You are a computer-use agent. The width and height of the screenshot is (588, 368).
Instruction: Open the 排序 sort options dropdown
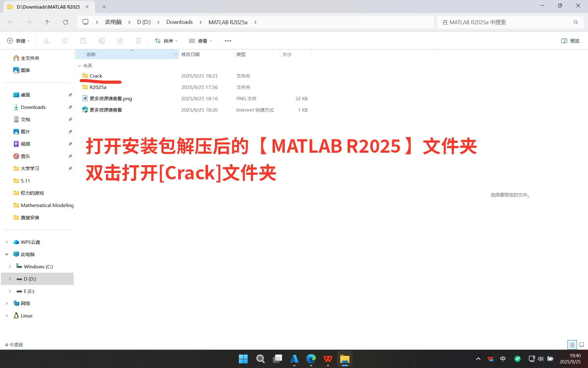[166, 40]
